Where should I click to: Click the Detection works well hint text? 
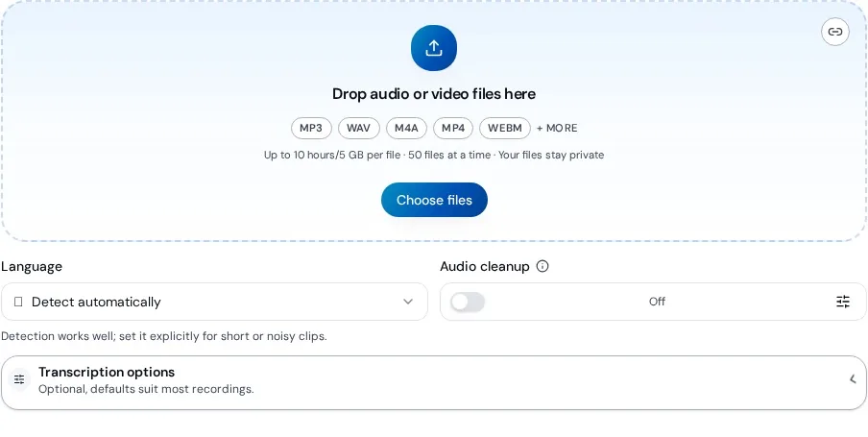click(164, 336)
